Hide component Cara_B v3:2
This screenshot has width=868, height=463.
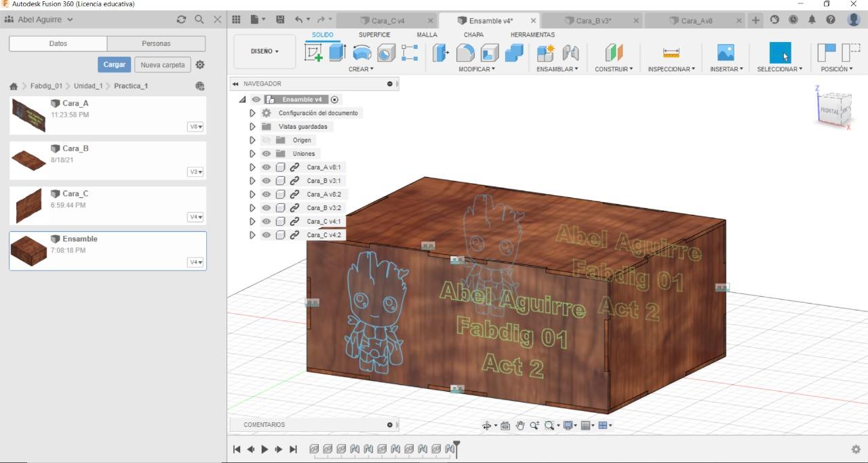tap(267, 208)
